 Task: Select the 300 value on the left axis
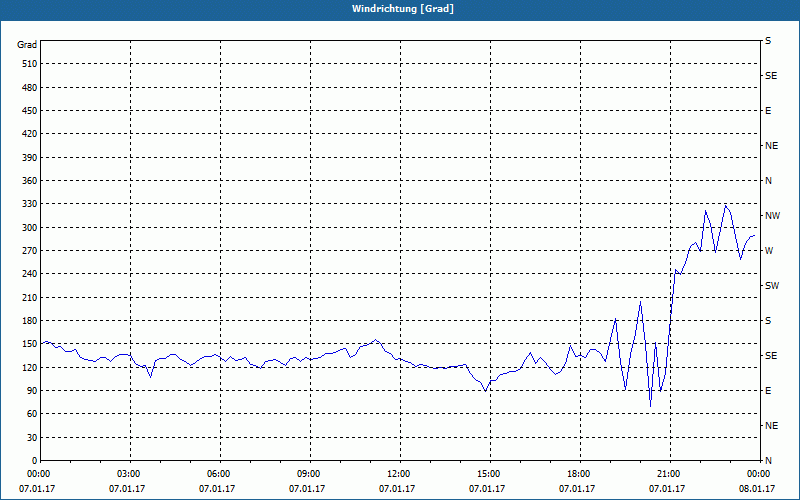pyautogui.click(x=30, y=228)
